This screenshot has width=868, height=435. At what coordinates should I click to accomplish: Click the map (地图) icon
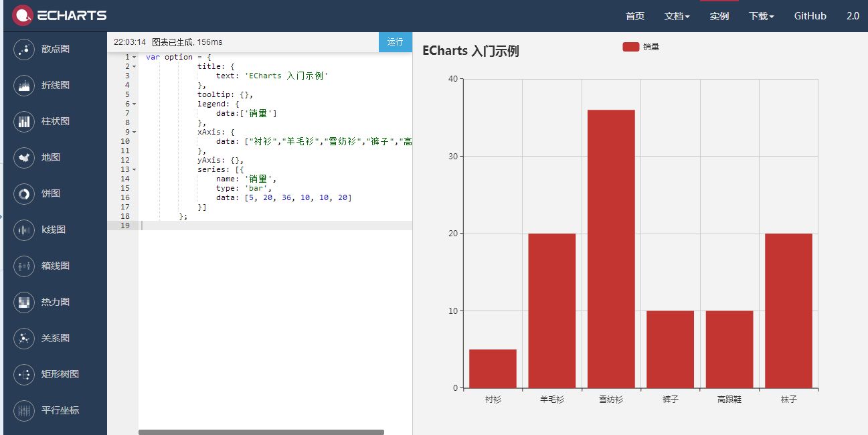point(24,158)
